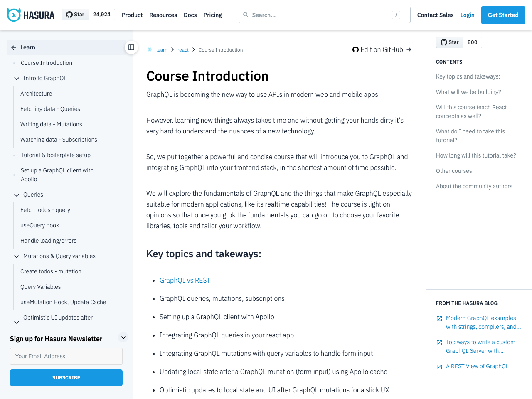This screenshot has width=532, height=399.
Task: Click the breadcrumb home icon before learn
Action: click(149, 49)
